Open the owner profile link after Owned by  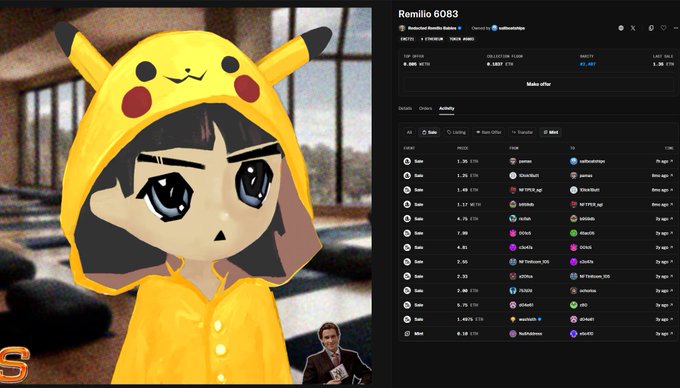(512, 28)
